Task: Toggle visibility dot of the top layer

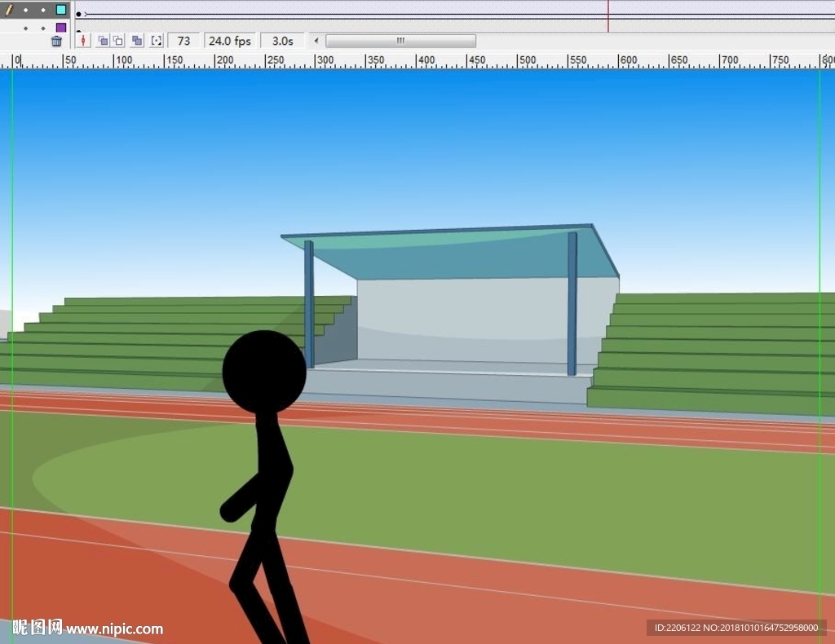Action: (x=25, y=10)
